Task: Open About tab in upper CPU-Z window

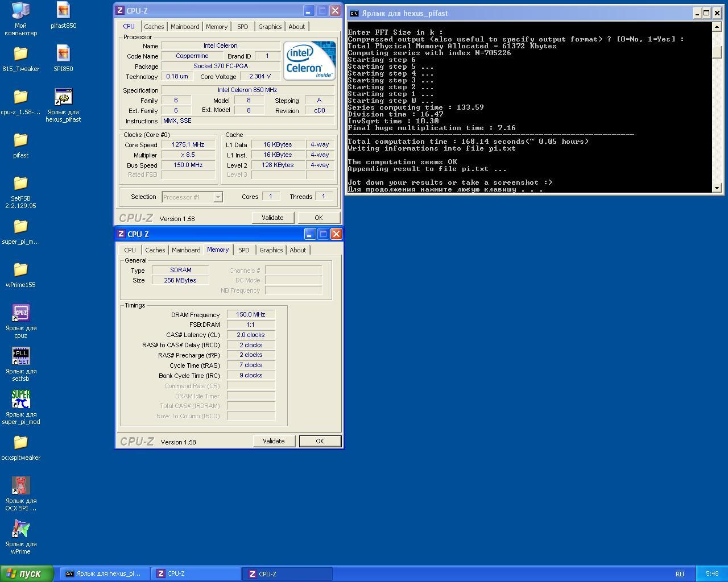Action: [296, 27]
